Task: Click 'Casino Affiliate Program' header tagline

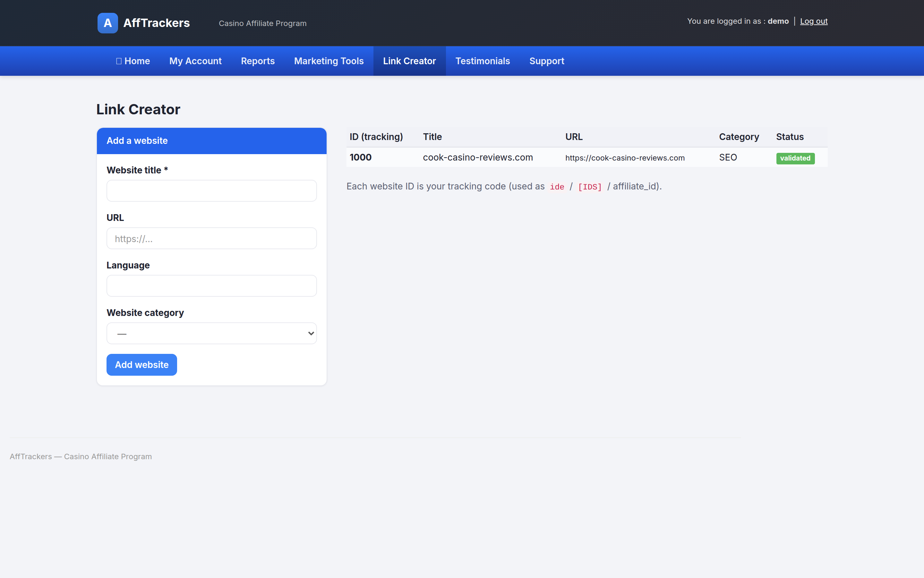Action: coord(263,23)
